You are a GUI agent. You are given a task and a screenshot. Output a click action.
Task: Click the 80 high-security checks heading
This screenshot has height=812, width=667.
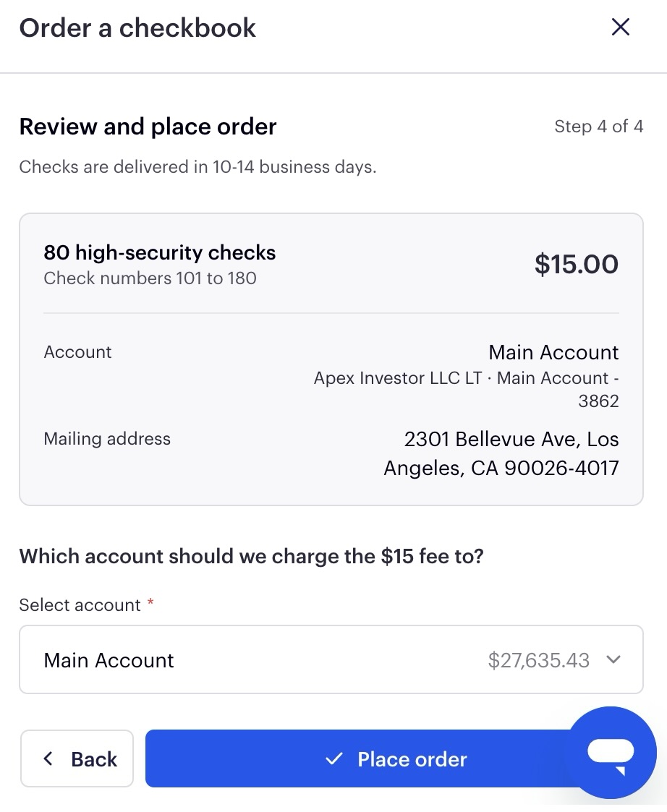160,252
